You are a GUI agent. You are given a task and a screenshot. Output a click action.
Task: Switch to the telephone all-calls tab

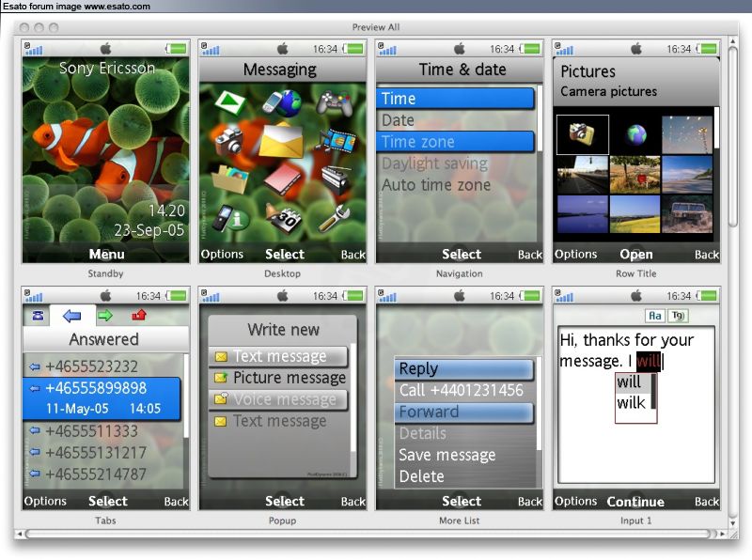[x=38, y=316]
